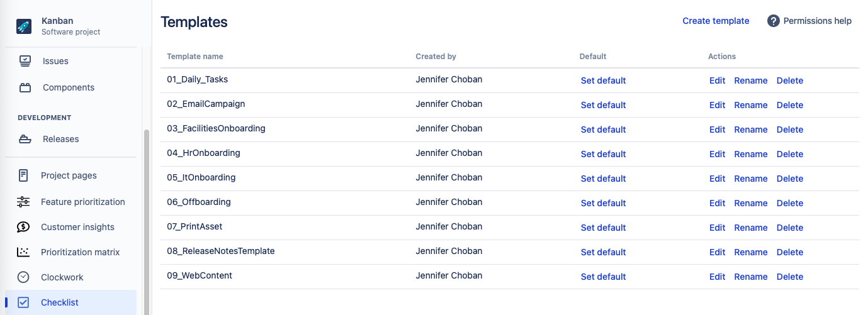This screenshot has height=315, width=868.
Task: Click the Project pages icon
Action: tap(23, 175)
